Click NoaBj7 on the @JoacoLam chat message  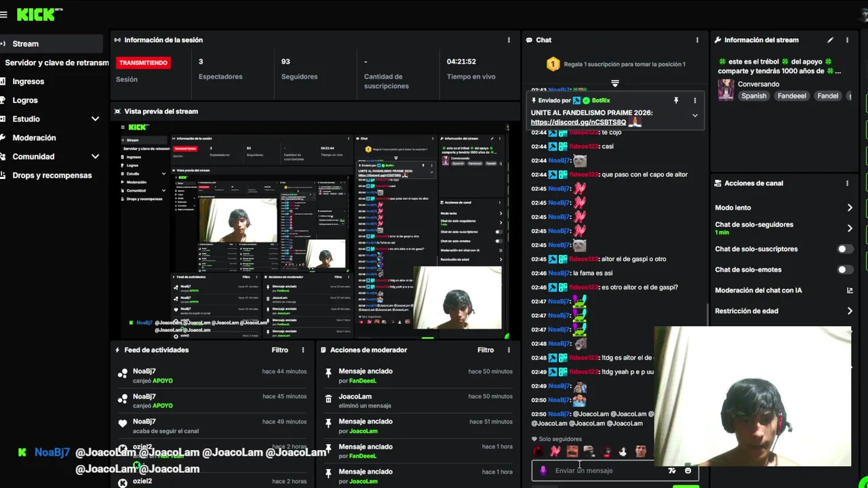pos(559,414)
